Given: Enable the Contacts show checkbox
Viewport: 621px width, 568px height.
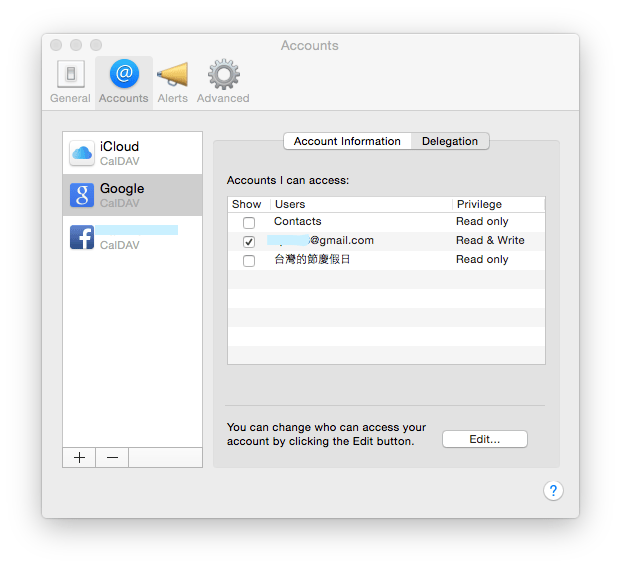Looking at the screenshot, I should click(x=249, y=222).
